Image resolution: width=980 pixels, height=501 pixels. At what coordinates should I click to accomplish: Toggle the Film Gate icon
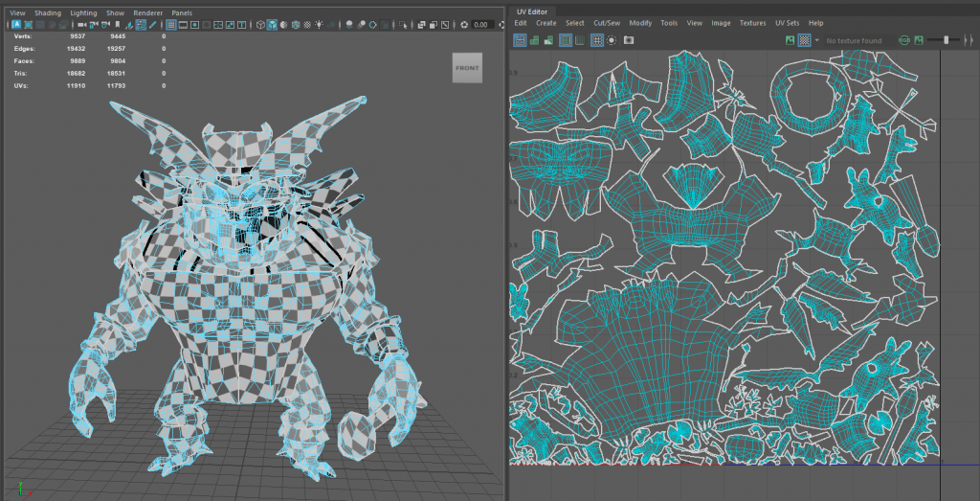coord(183,25)
